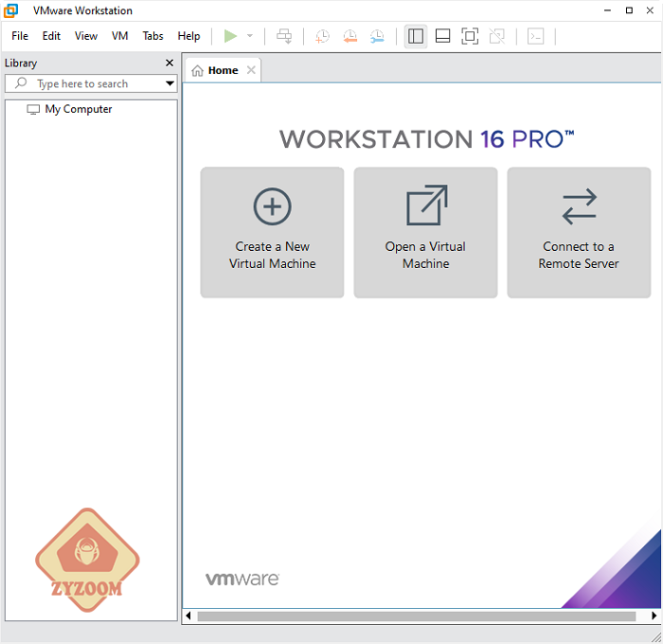The height and width of the screenshot is (644, 663).
Task: Open the Tabs menu
Action: 152,36
